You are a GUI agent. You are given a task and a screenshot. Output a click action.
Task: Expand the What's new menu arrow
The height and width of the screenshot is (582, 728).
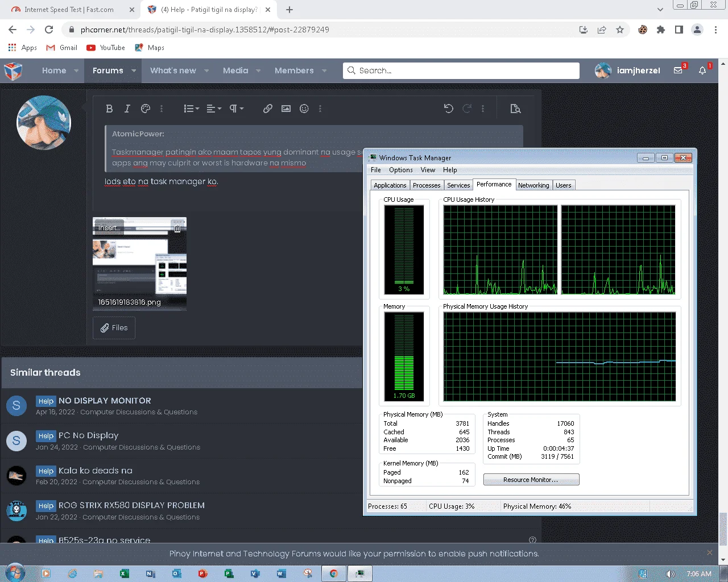tap(206, 70)
